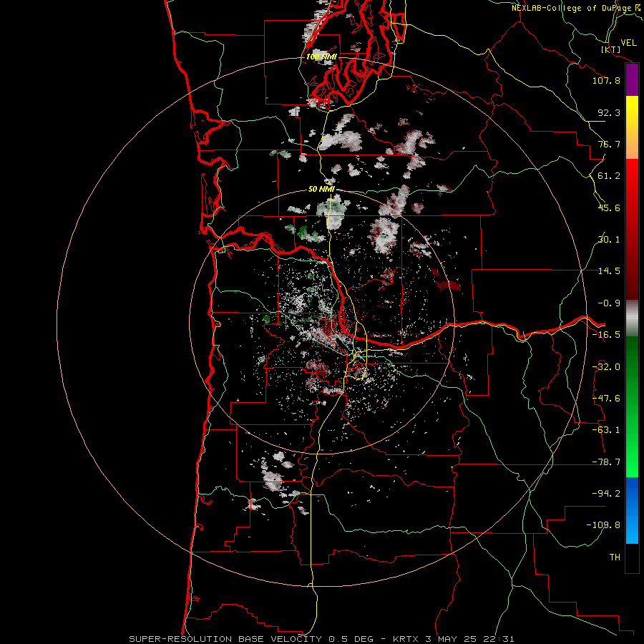Select the -63.1 velocity scale value
Image resolution: width=644 pixels, height=644 pixels.
coord(606,430)
